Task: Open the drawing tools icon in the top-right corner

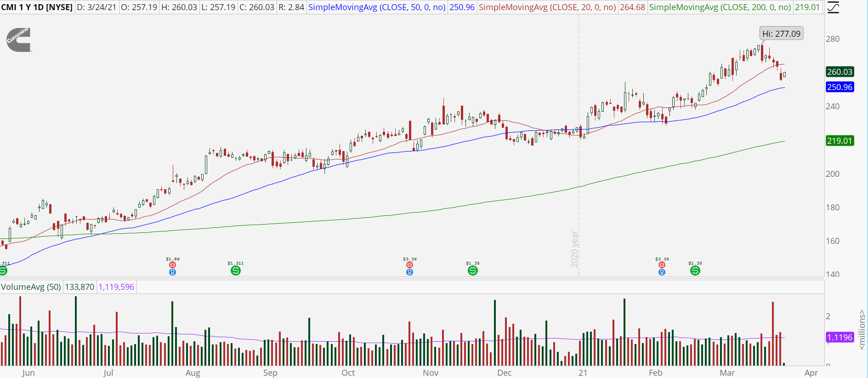Action: point(833,7)
